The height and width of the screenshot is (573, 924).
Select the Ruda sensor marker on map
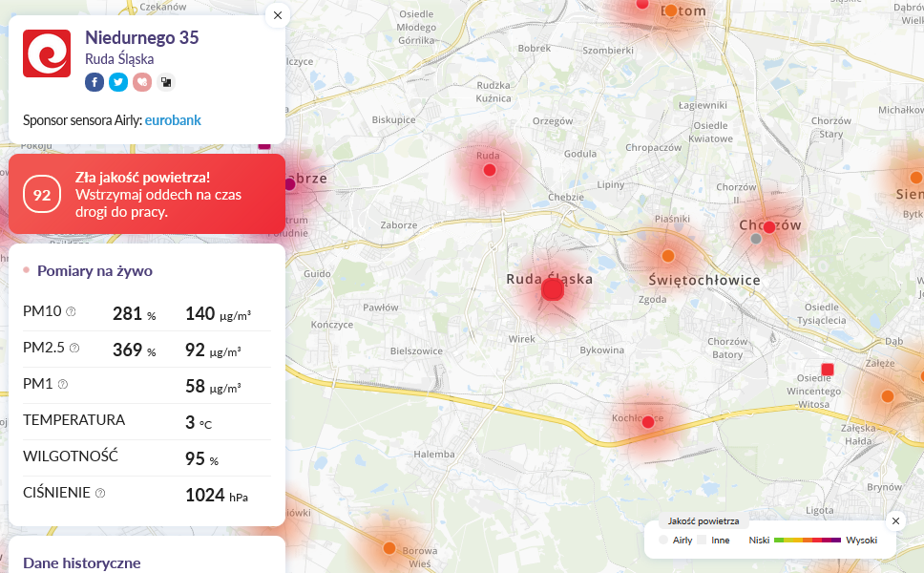point(490,170)
